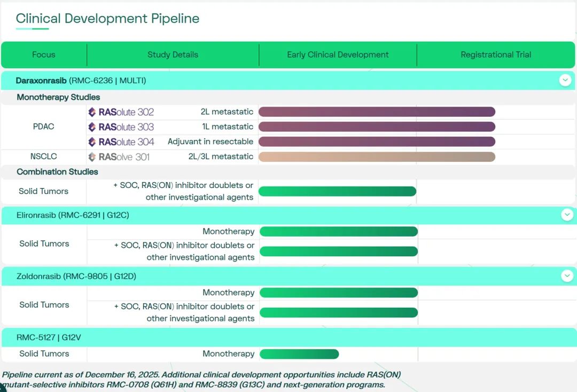Collapse the Zoldonrasib section chevron
Viewport: 577px width, 392px height.
(567, 276)
